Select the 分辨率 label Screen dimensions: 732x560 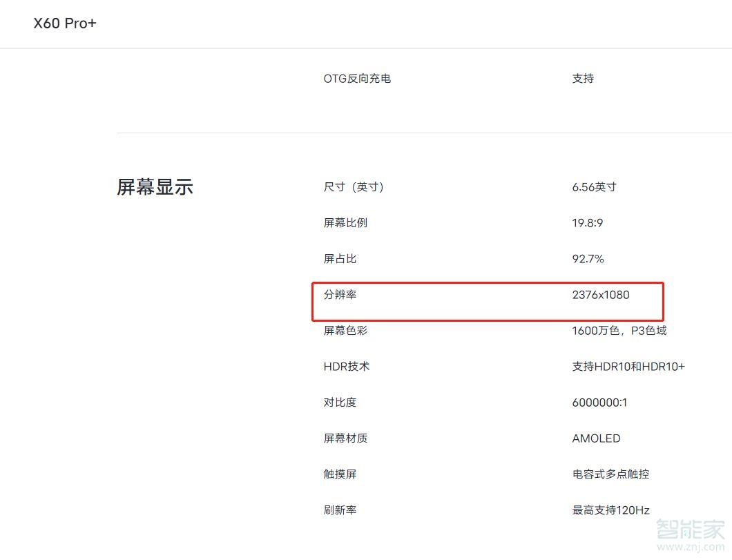[340, 294]
